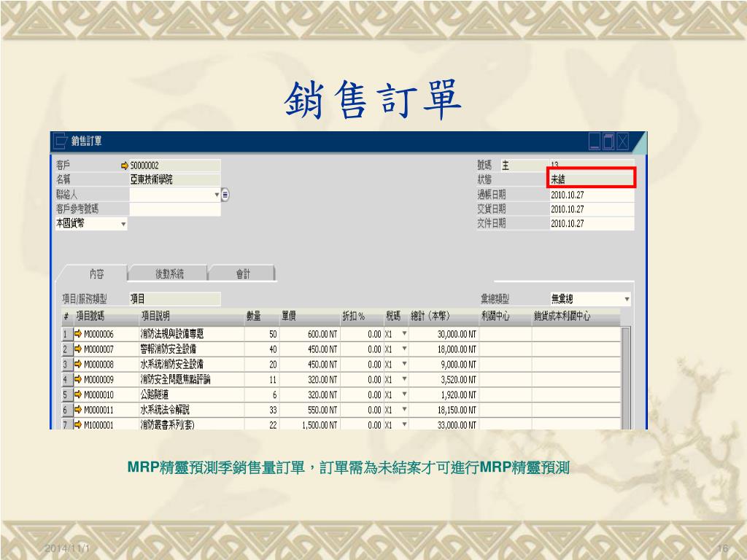Click the link arrow for item M1000001
747x560 pixels.
coord(78,424)
